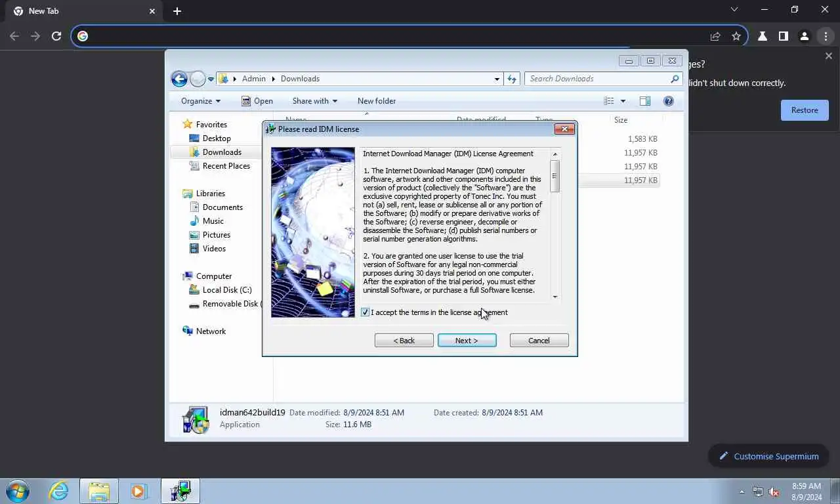Image resolution: width=840 pixels, height=504 pixels.
Task: Open the Windows Start menu
Action: 18,491
